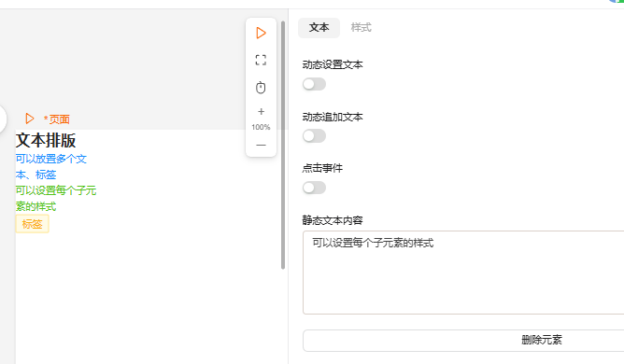Click the canvas vertical scrollbar
This screenshot has height=364, width=624.
(x=283, y=146)
